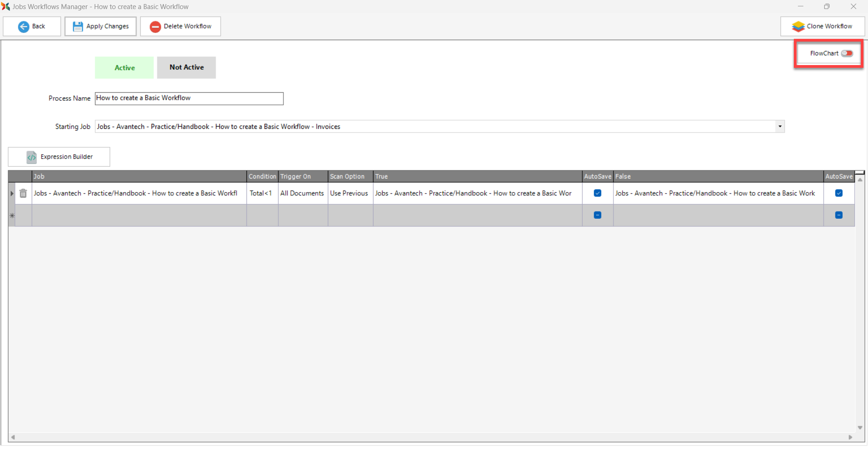Click the Clone Workflow layers icon

[x=798, y=27]
